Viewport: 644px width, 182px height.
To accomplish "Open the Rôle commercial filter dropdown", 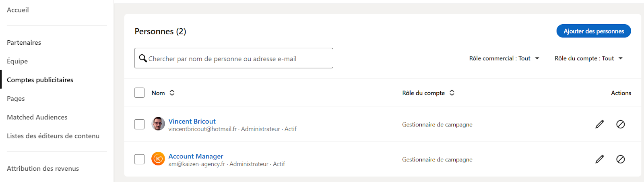I will 504,58.
